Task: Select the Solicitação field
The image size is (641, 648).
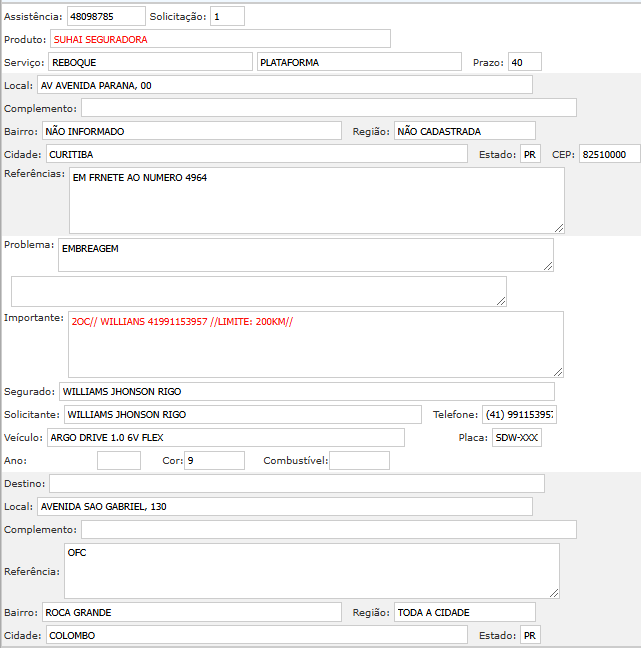Action: tap(227, 17)
